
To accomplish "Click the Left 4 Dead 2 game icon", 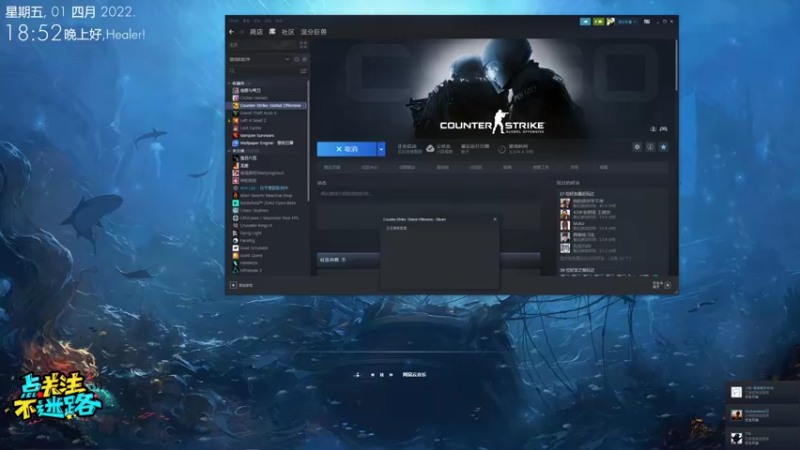I will (x=236, y=120).
